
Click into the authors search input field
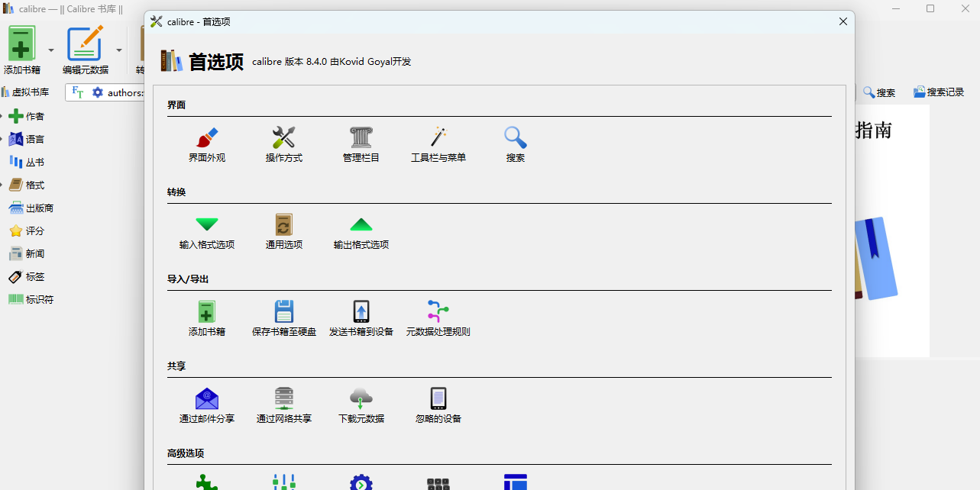(x=125, y=92)
